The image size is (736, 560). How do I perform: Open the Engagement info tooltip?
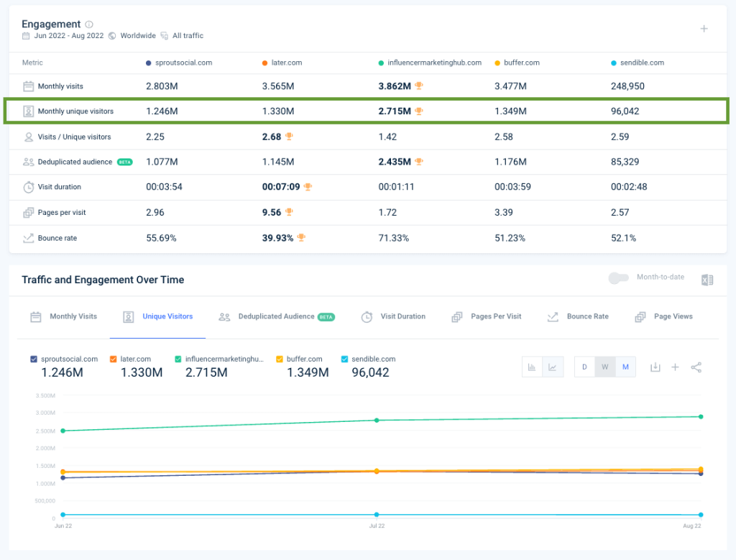point(88,23)
